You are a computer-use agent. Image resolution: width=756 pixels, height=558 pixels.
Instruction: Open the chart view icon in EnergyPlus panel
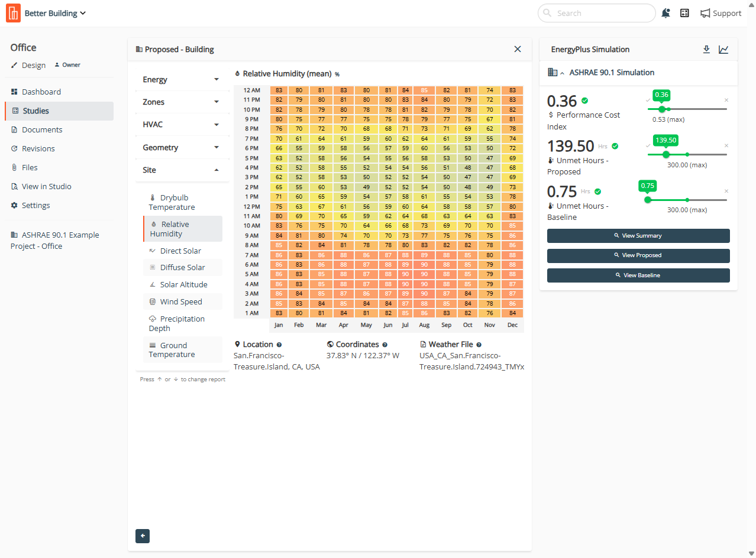pyautogui.click(x=723, y=50)
